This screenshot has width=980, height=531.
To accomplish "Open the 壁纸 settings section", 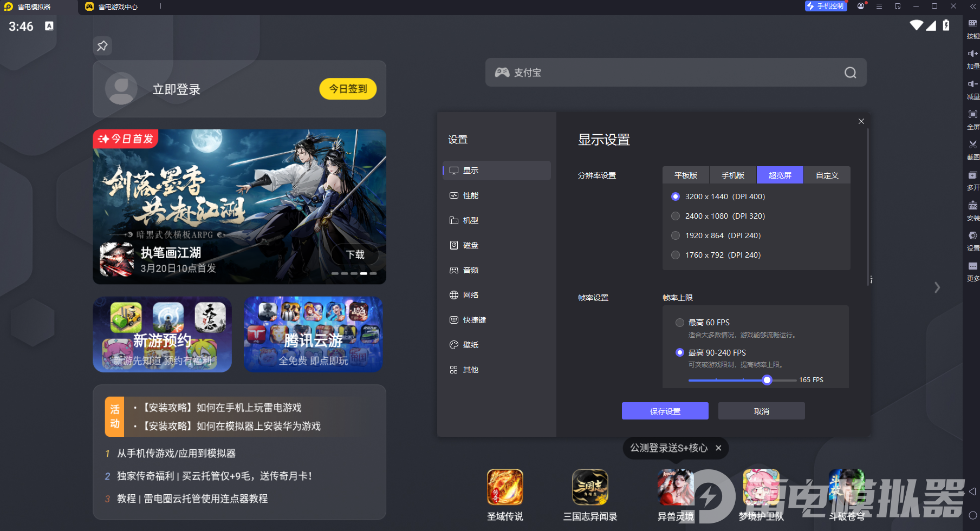I will coord(497,345).
